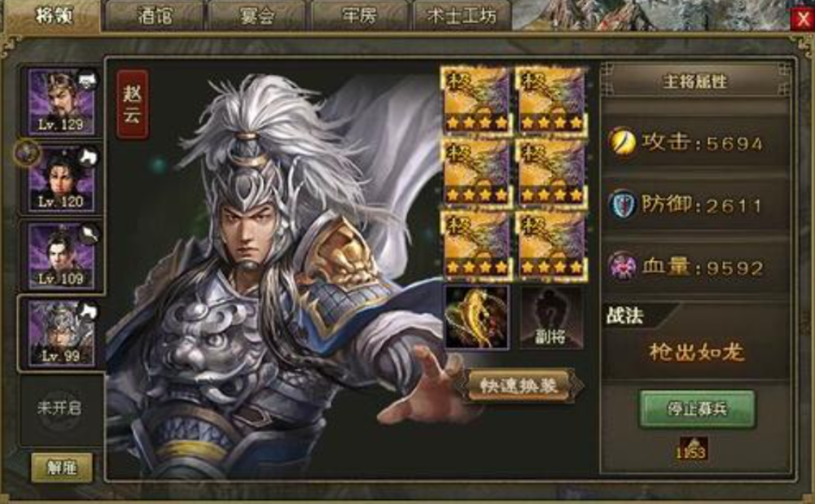Click the green 停止募兵 button
This screenshot has width=815, height=504.
coord(696,409)
